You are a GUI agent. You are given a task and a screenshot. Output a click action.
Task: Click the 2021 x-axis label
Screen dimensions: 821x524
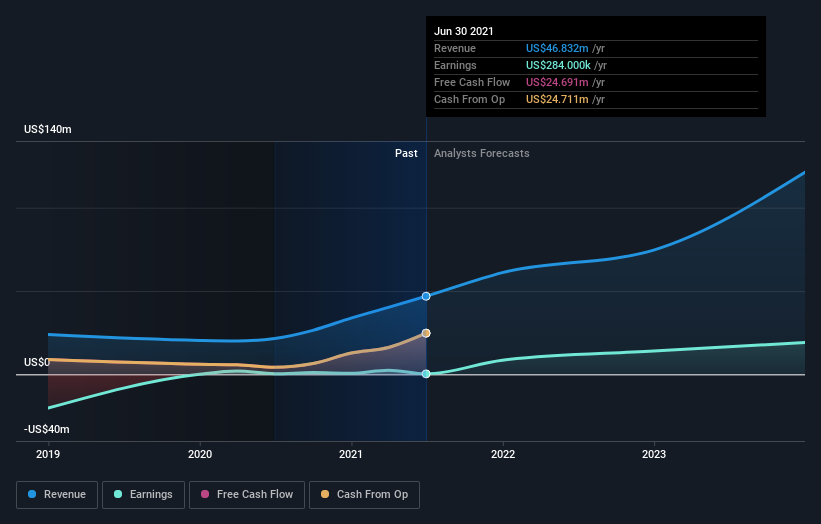351,454
